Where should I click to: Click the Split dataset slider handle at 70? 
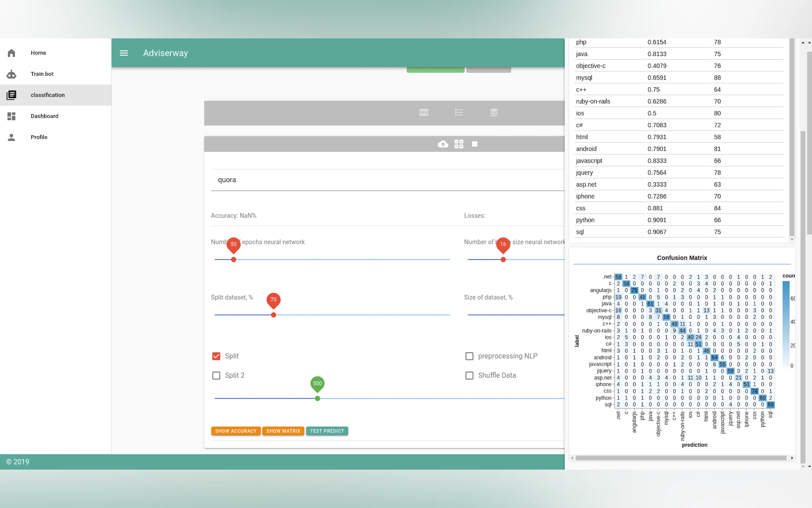[x=274, y=315]
